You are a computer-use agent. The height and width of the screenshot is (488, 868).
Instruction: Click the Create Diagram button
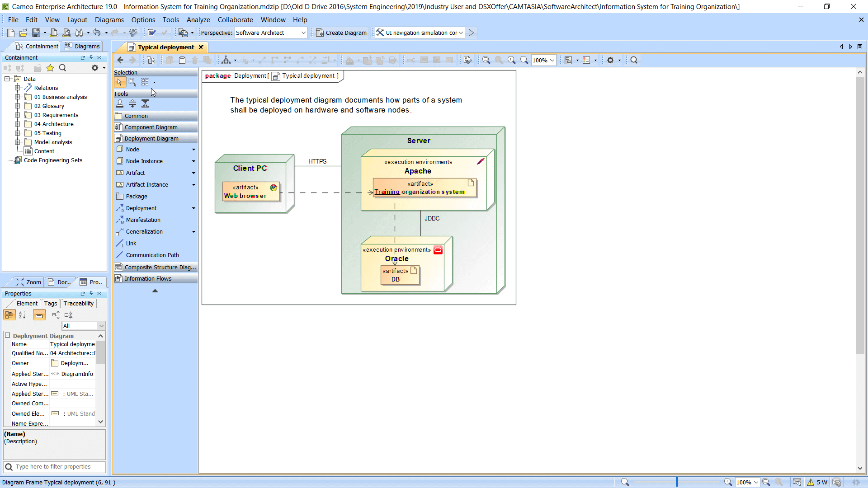click(341, 33)
